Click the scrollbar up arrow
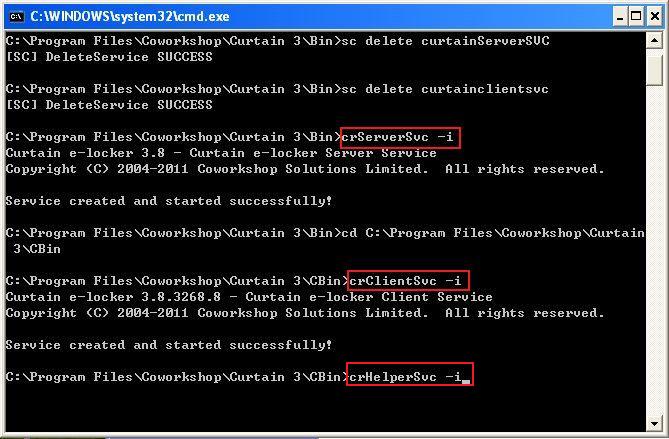Viewport: 669px width, 439px height. click(x=654, y=42)
